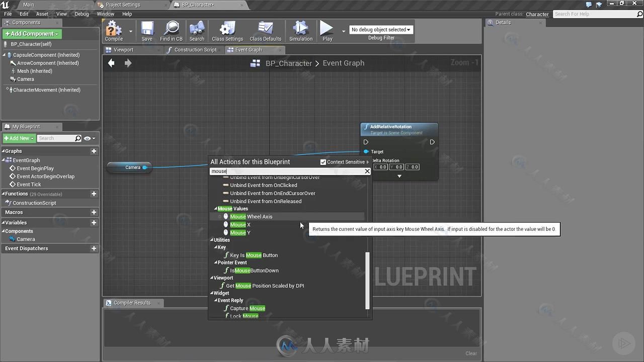Switch to Construction Script tab
Screen dimensions: 644x362
click(x=195, y=50)
